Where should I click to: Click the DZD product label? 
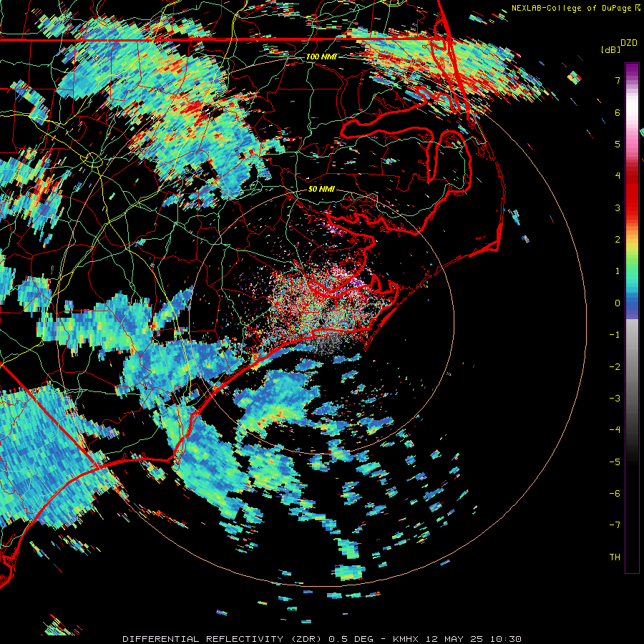coord(629,43)
